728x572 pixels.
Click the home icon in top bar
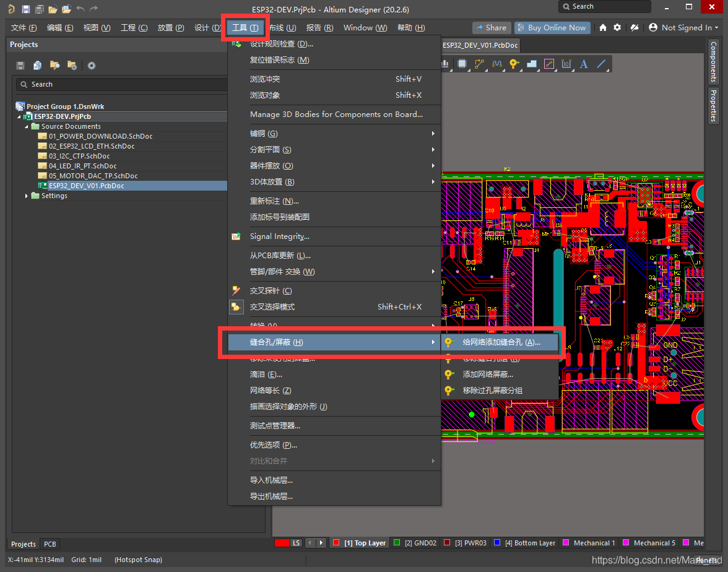603,27
